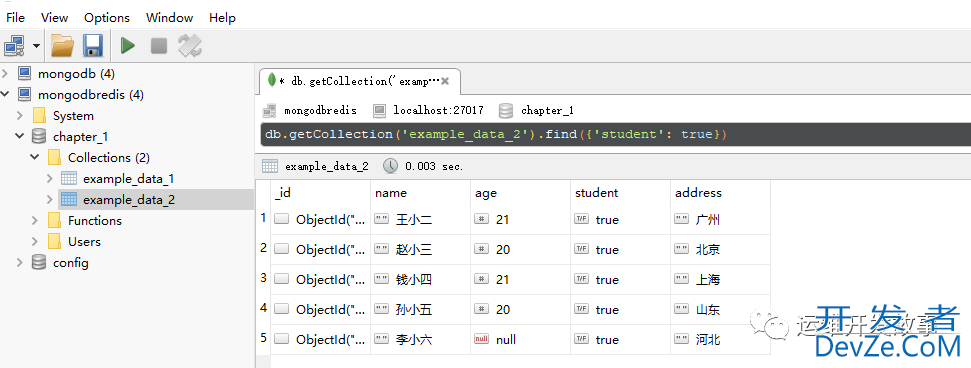
Task: Select the address cell 河北
Action: pyautogui.click(x=720, y=340)
